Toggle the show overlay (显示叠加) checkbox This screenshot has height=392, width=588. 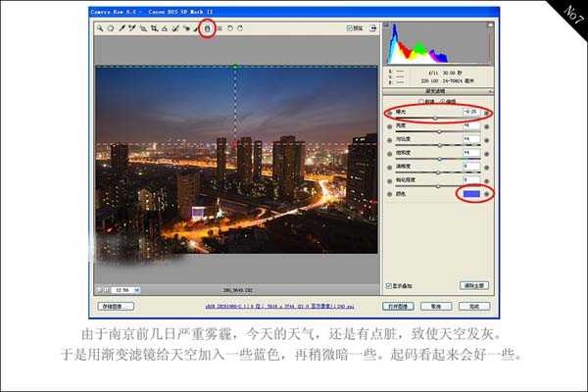coord(389,286)
